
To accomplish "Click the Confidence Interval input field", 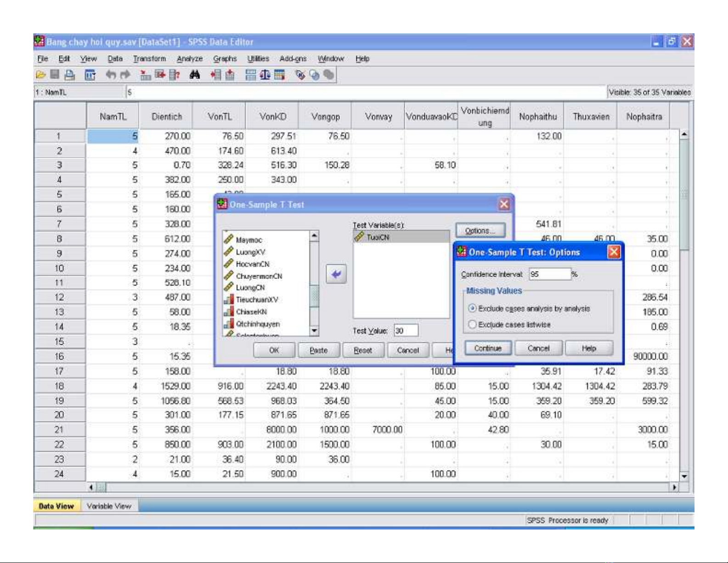I will (x=549, y=274).
